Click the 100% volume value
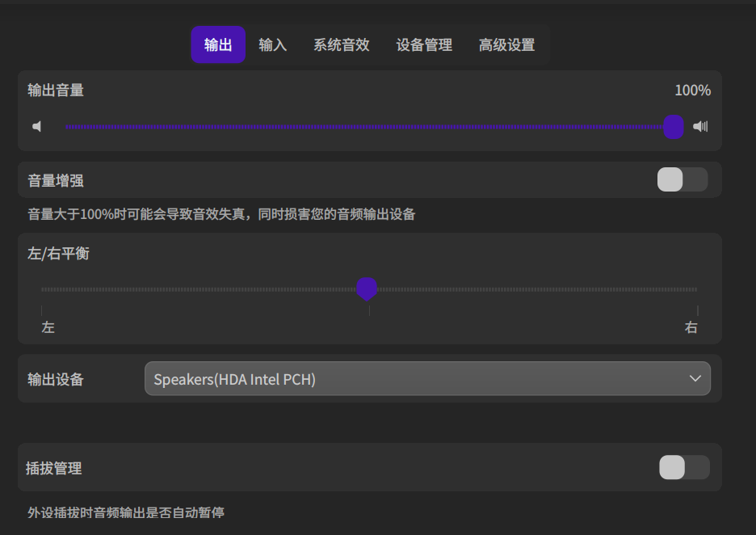The width and height of the screenshot is (756, 535). pos(692,91)
